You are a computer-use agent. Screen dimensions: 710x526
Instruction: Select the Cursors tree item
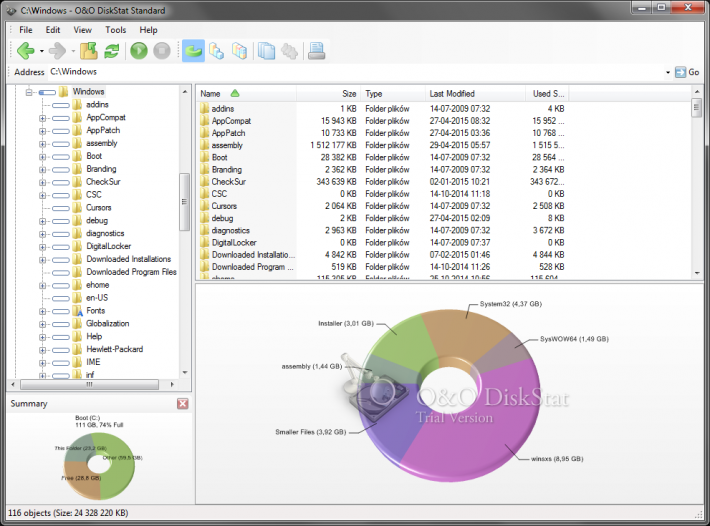click(99, 208)
